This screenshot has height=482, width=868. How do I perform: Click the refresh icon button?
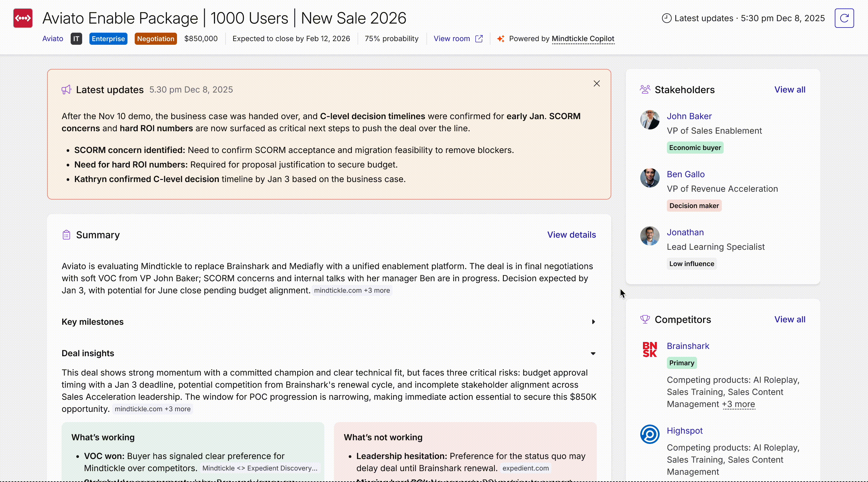click(844, 18)
